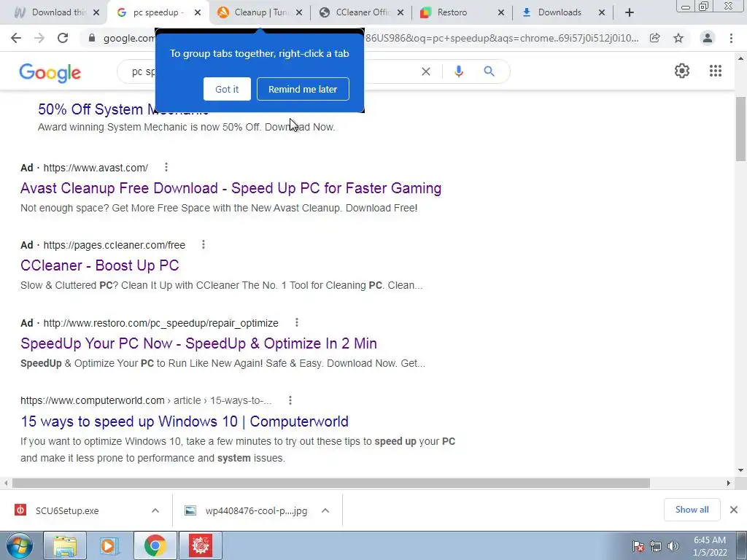Launch media player from the taskbar

click(109, 545)
